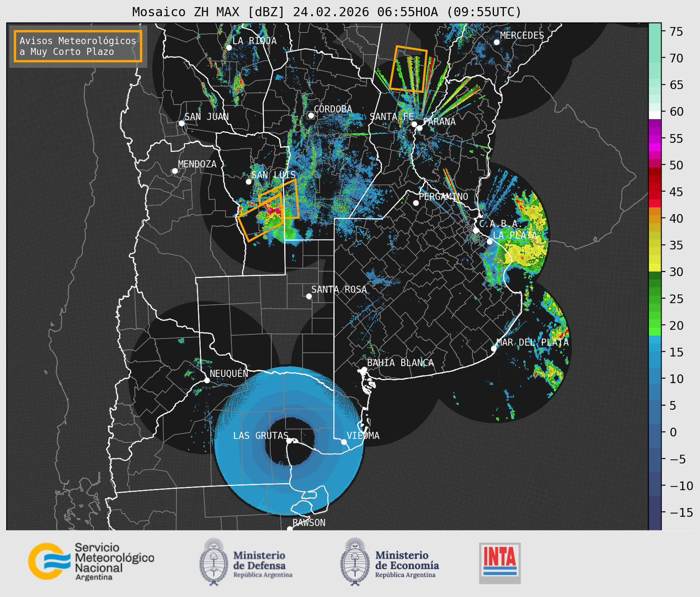Click the RAWSON city label
The image size is (700, 597).
[309, 523]
